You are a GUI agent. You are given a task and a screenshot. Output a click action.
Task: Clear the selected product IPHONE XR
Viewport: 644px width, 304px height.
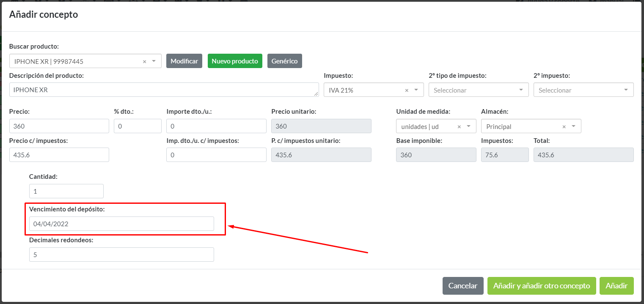click(144, 61)
